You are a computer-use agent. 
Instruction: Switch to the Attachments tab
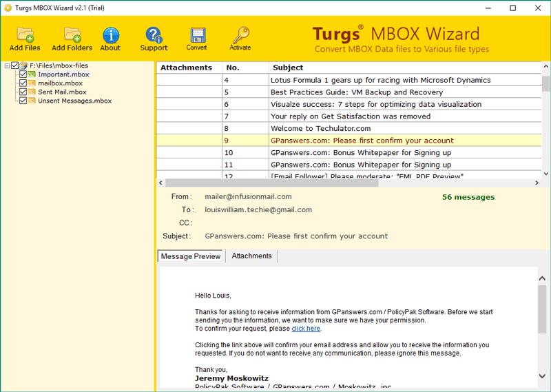[x=251, y=256]
